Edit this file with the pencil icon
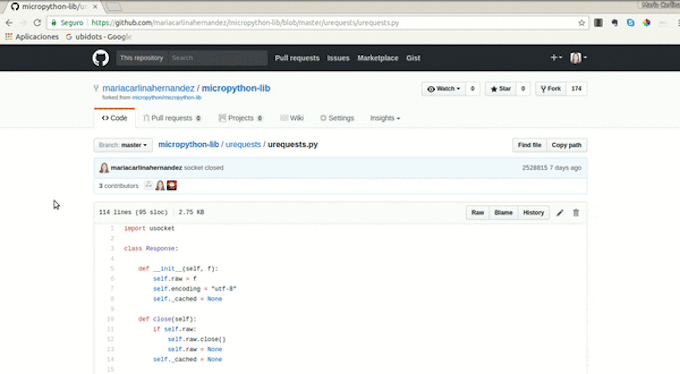 click(560, 213)
